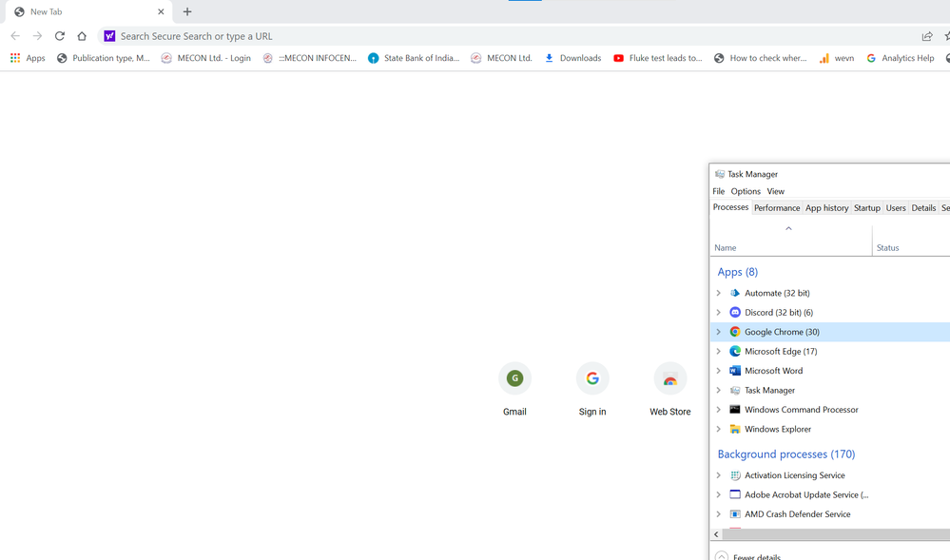Expand the Automate (32 bit) process
The width and height of the screenshot is (950, 560).
pos(719,293)
